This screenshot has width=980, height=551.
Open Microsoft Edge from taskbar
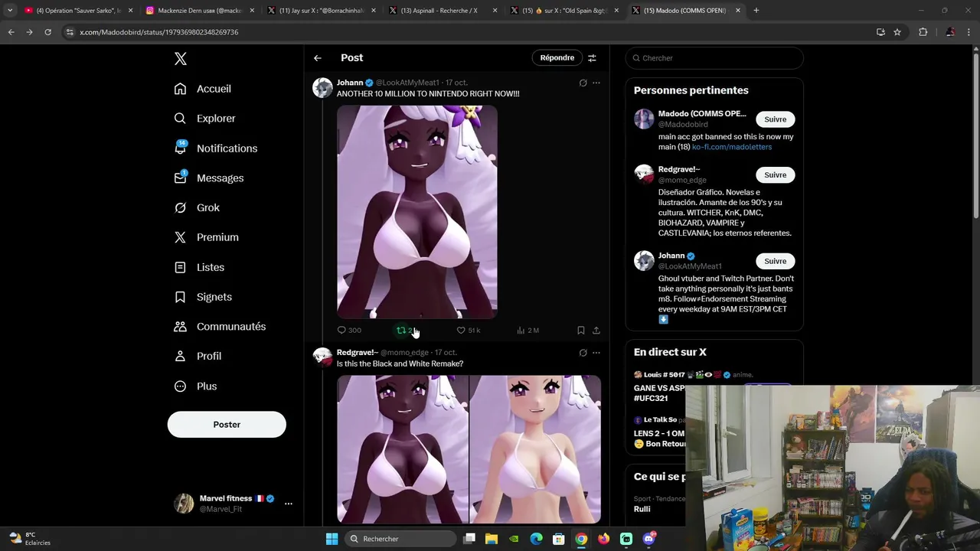(x=536, y=539)
